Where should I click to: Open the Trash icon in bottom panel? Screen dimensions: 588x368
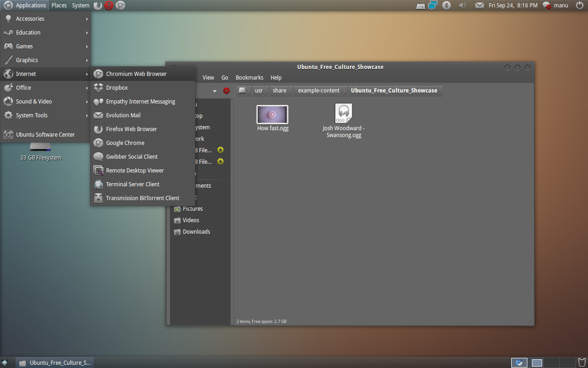coord(582,362)
